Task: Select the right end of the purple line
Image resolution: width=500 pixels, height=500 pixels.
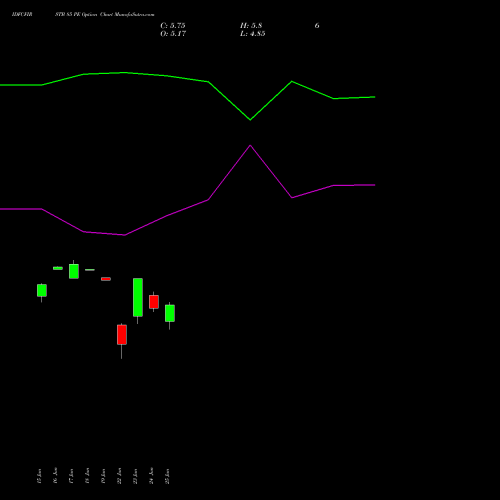Action: click(375, 185)
